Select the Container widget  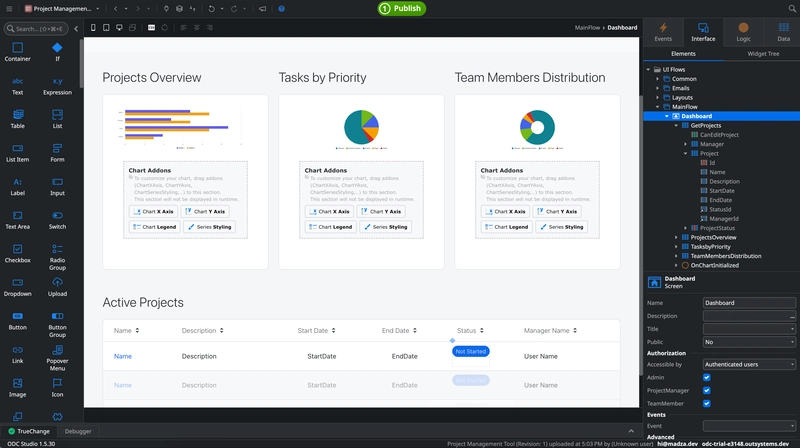tap(17, 52)
